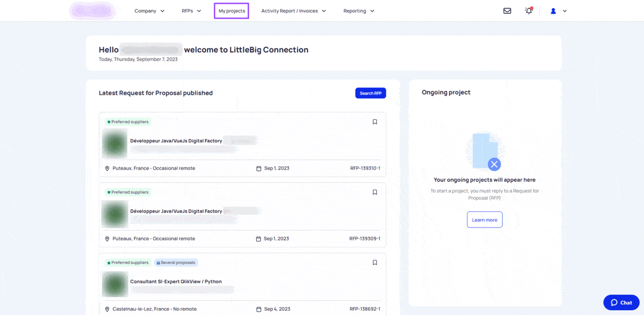Click the Sep 1, 2023 date on RFP-139310-1

(277, 169)
